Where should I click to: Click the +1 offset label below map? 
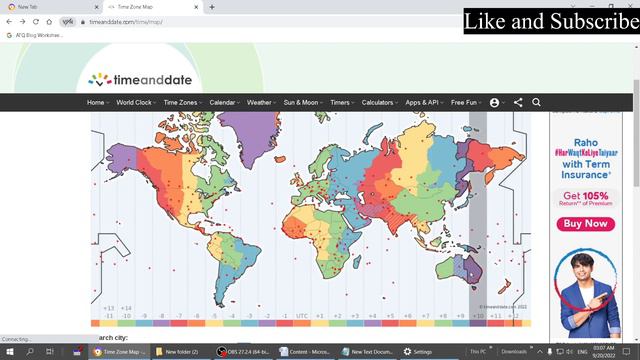point(320,316)
